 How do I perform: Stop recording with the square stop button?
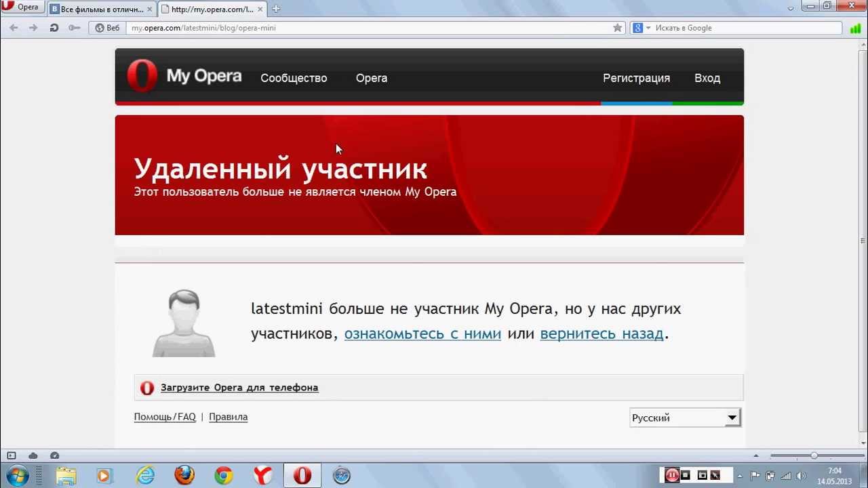(x=686, y=475)
